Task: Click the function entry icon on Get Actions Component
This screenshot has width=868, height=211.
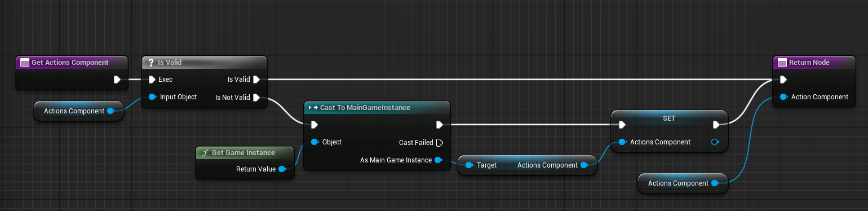Action: coord(24,63)
